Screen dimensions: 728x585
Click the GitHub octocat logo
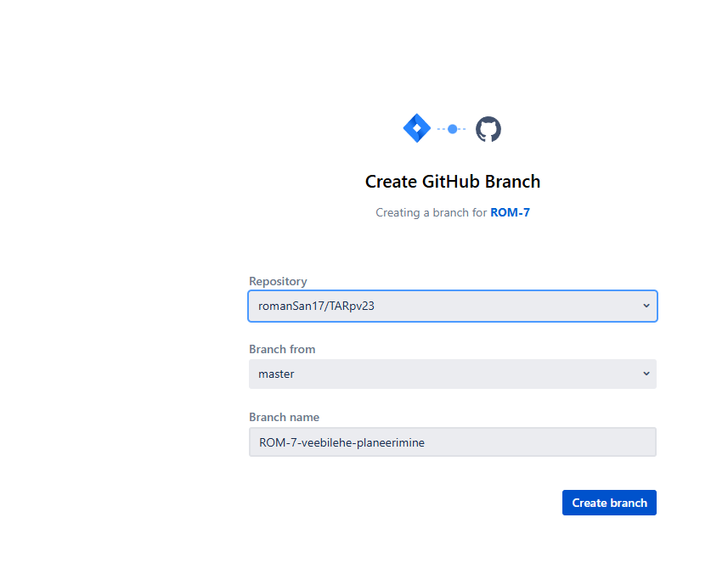pyautogui.click(x=488, y=129)
